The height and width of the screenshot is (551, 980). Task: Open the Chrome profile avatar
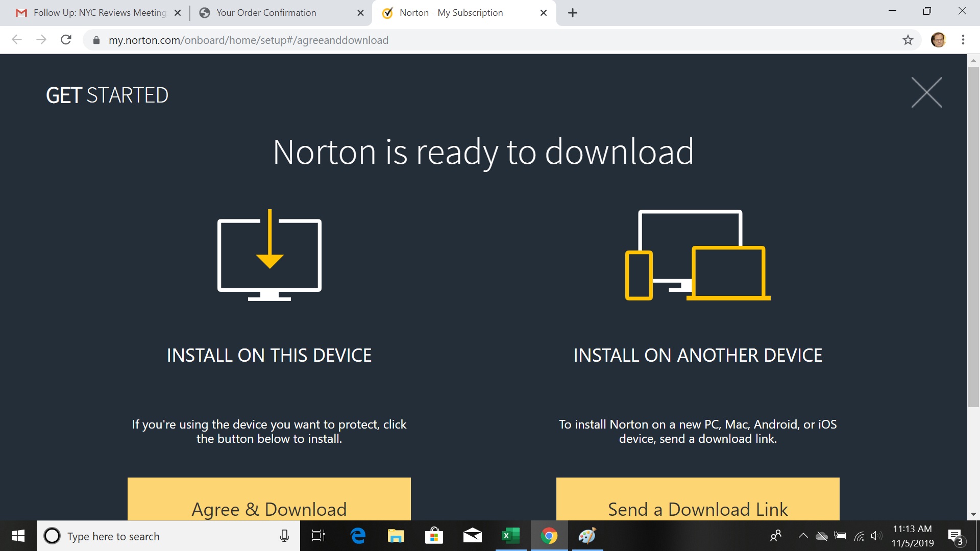click(x=938, y=40)
